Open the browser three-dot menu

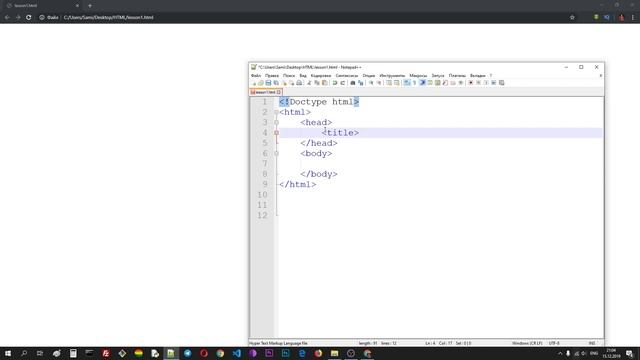[633, 18]
